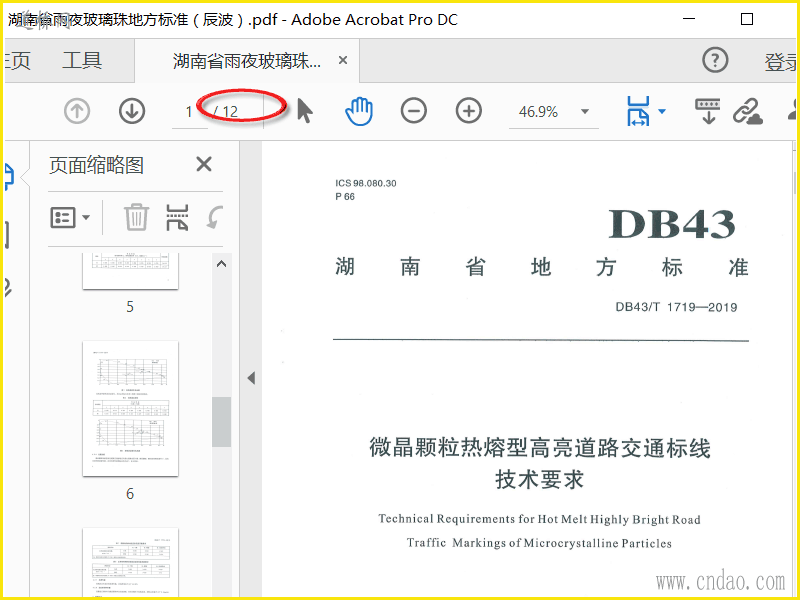This screenshot has height=600, width=800.
Task: Click the DB43/T 1719—2019 standard number
Action: click(x=676, y=307)
